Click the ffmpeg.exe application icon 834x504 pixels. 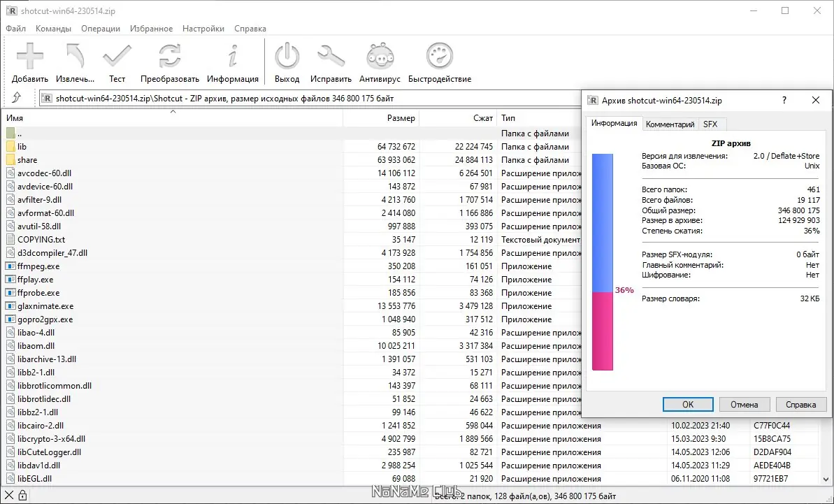[x=10, y=266]
